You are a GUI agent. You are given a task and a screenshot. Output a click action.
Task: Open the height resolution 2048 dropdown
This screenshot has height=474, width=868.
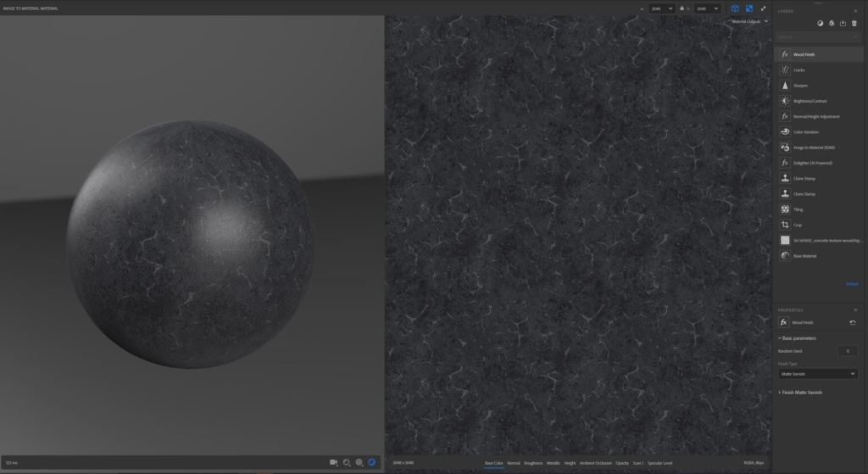tap(707, 8)
